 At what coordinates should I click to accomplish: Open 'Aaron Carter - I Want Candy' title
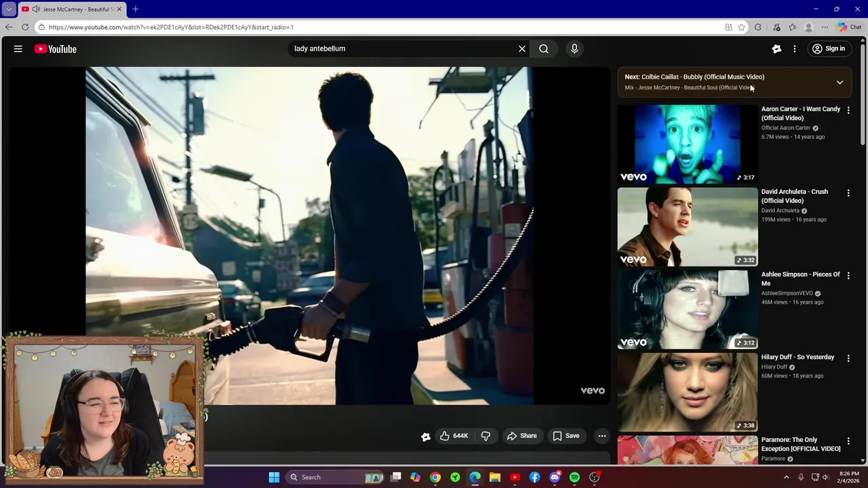click(801, 113)
